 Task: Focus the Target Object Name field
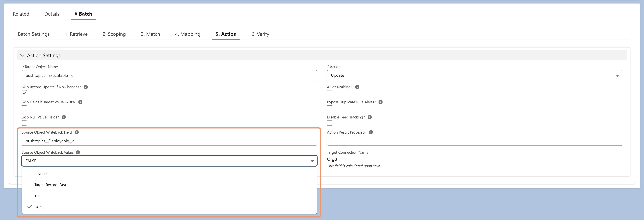[x=169, y=75]
